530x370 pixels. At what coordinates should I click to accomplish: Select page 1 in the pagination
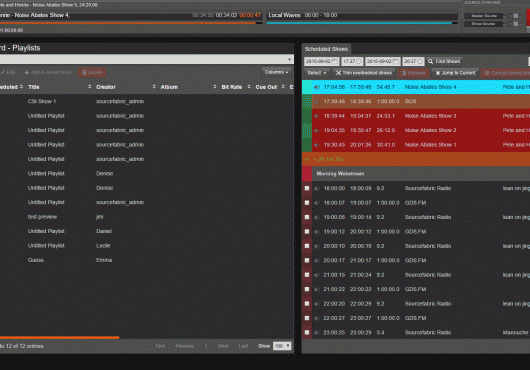[x=206, y=346]
